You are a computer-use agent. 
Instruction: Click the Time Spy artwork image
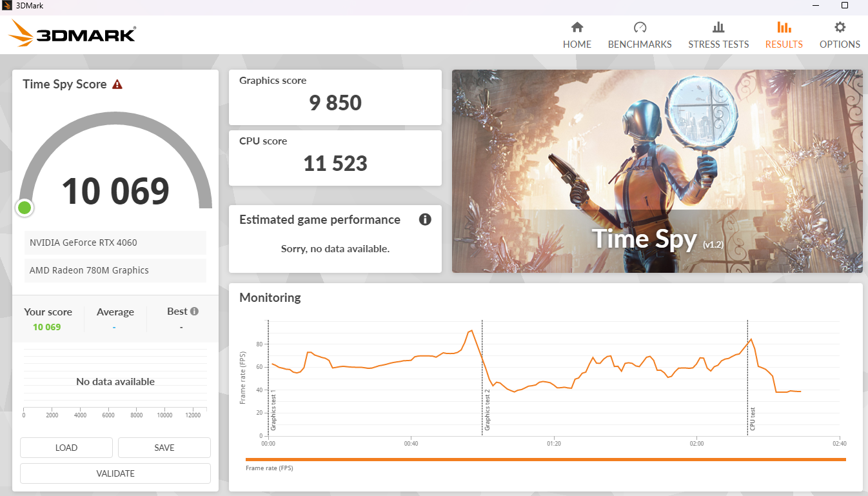[657, 171]
